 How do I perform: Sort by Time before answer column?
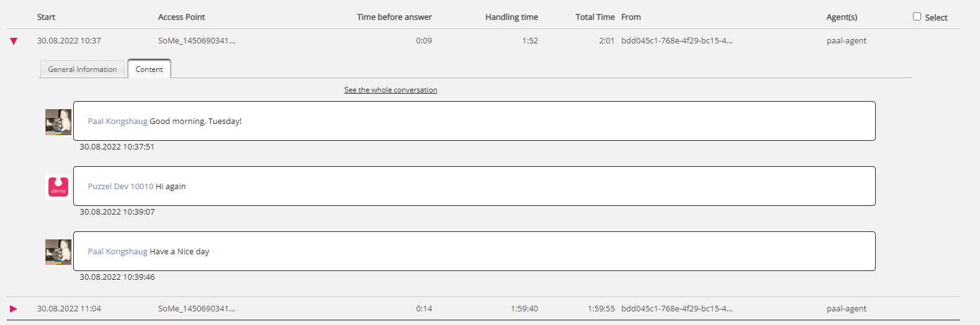point(394,17)
